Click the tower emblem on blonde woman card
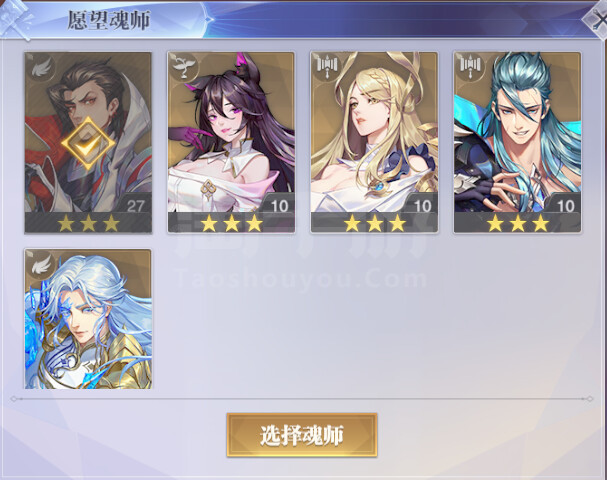 click(x=326, y=67)
